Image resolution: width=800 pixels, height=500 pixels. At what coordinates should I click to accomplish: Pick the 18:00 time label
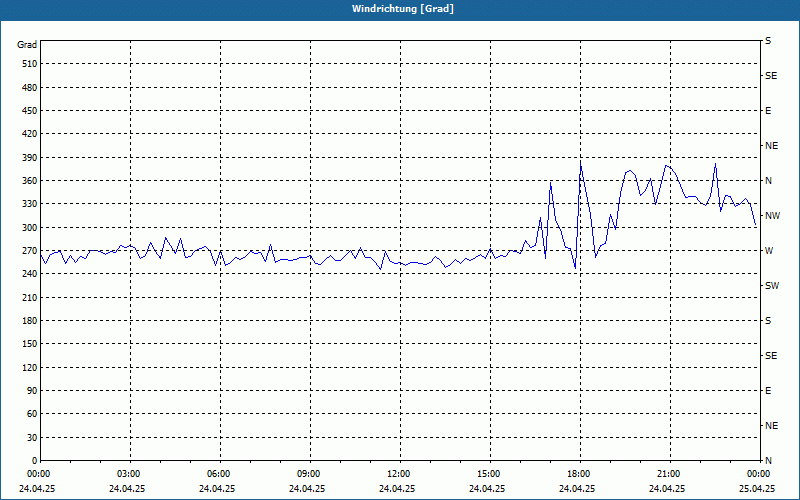pyautogui.click(x=579, y=474)
